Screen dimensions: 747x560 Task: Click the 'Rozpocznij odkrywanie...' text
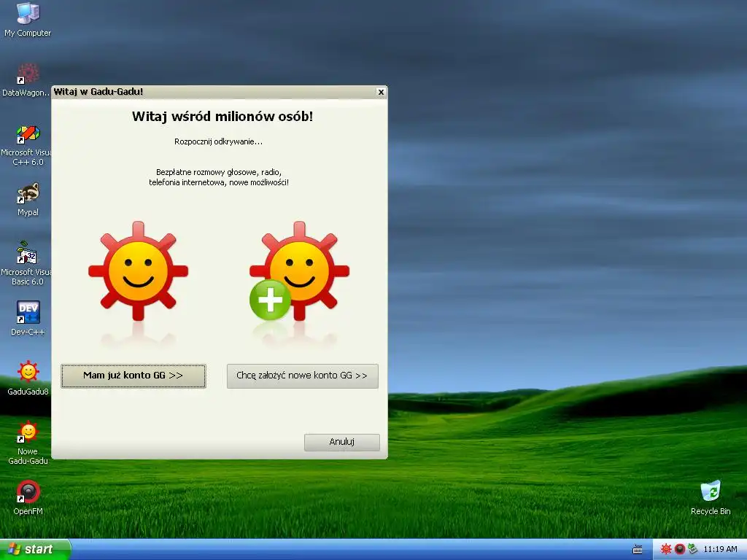click(x=218, y=141)
